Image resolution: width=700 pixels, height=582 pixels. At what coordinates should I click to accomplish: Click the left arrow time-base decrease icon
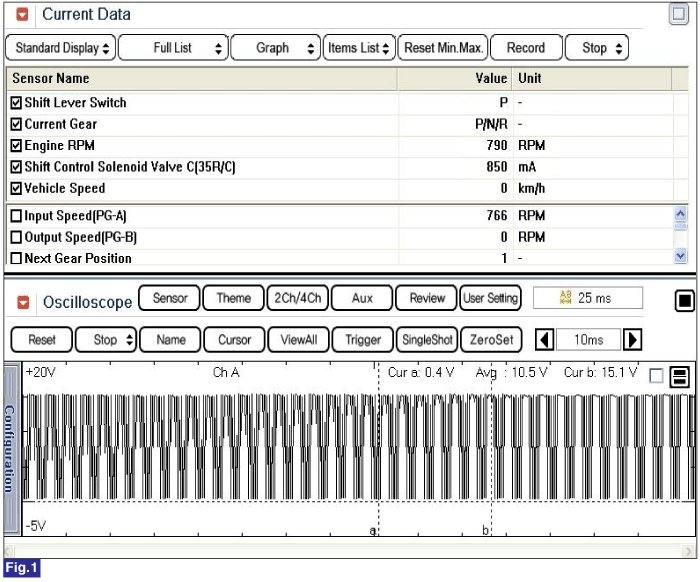coord(545,340)
